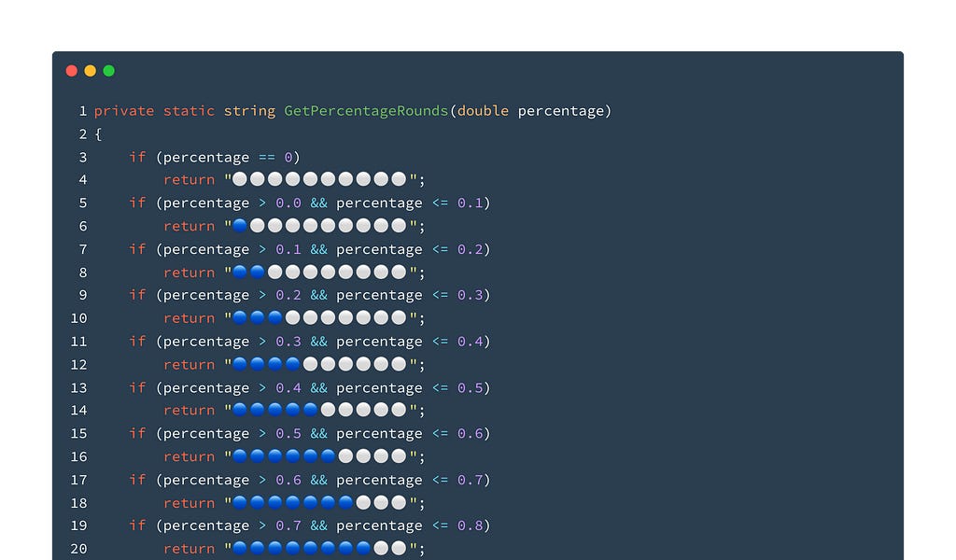The image size is (956, 560).
Task: Click the return keyword on line 14
Action: click(x=189, y=410)
